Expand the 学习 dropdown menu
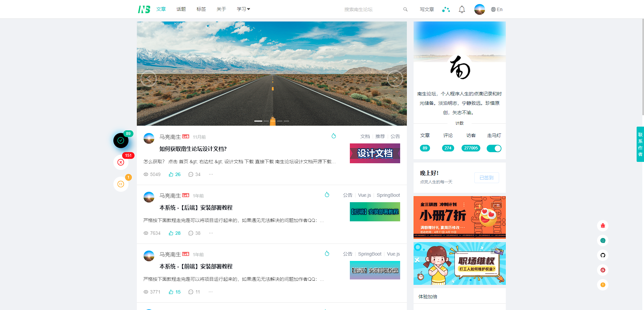The width and height of the screenshot is (644, 310). tap(243, 9)
